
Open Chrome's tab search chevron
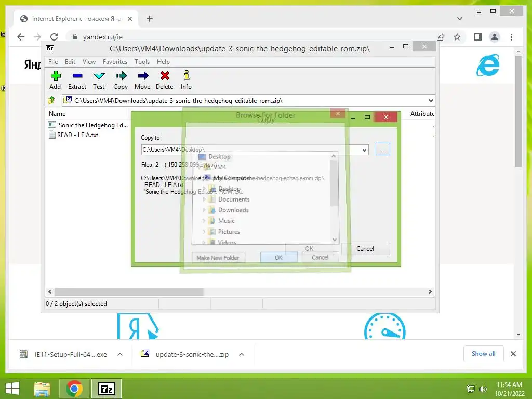pos(460,19)
